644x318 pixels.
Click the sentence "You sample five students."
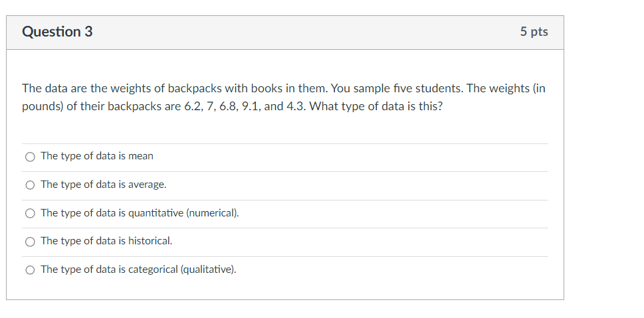click(x=397, y=88)
